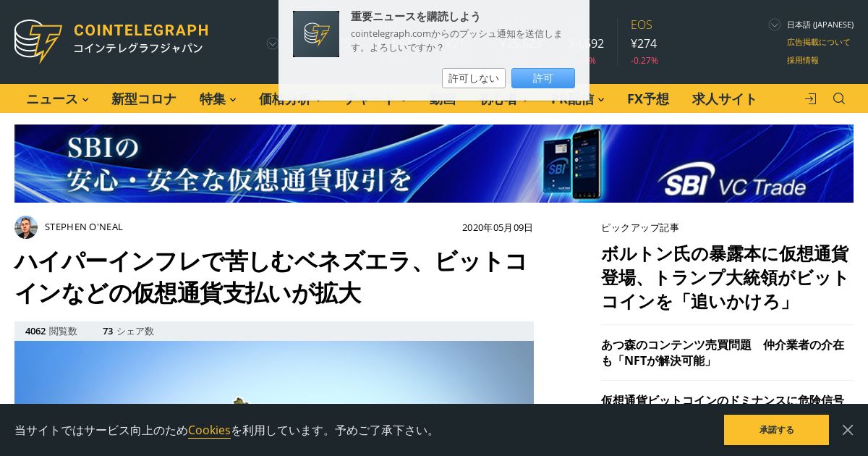Viewport: 868px width, 456px height.
Task: Expand the ニュース menu chevron
Action: [85, 99]
